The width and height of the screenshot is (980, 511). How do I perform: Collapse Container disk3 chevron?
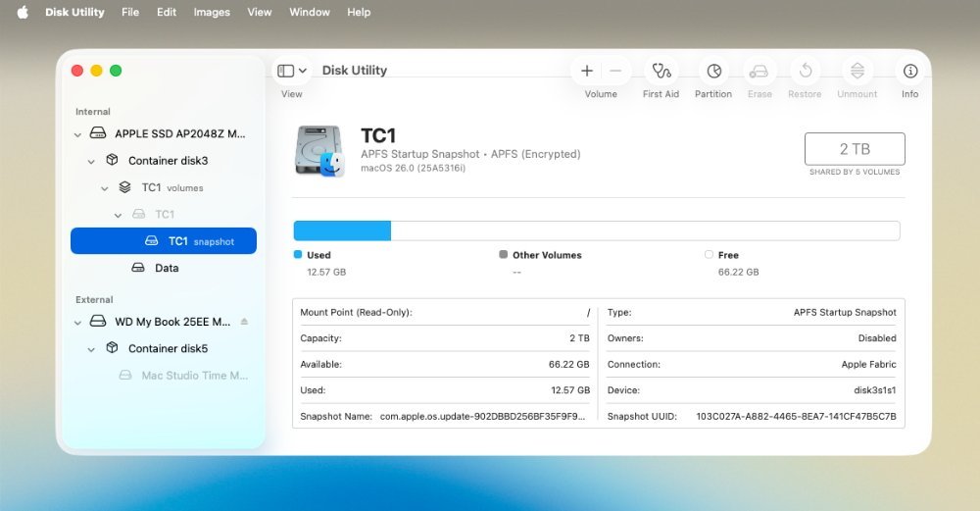click(91, 162)
